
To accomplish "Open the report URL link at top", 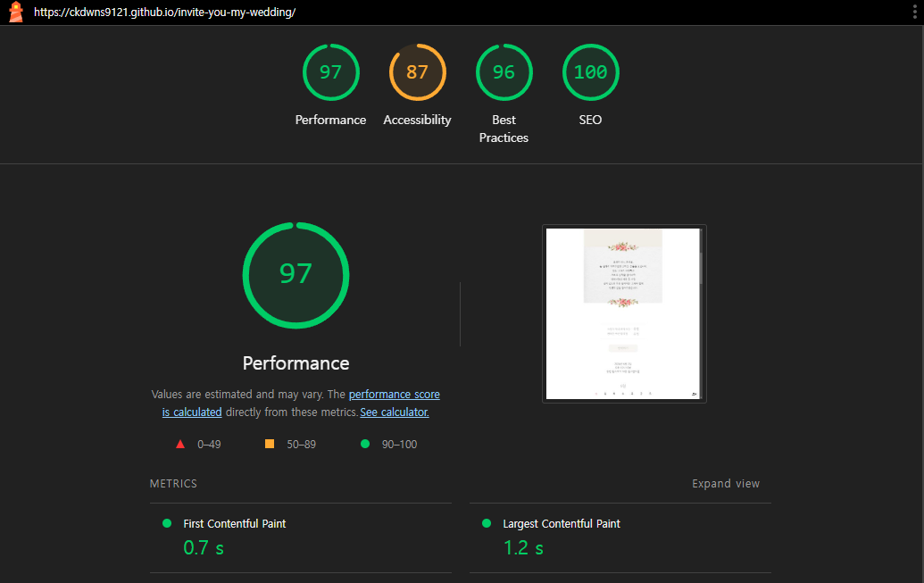I will [164, 12].
